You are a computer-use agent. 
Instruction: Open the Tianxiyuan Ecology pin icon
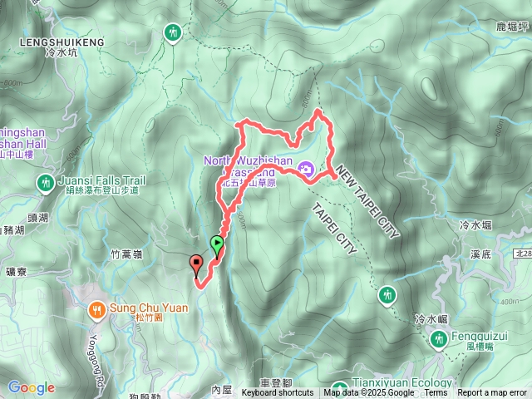pos(339,390)
